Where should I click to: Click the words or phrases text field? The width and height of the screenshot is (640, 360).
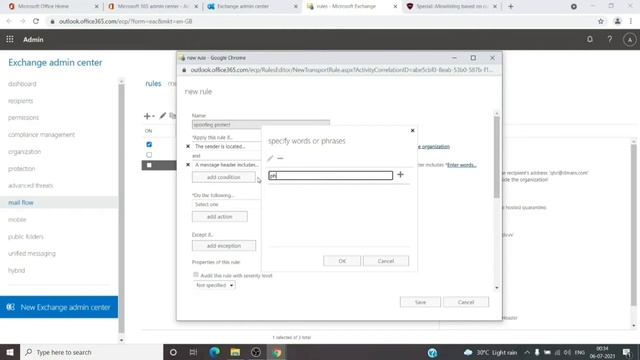point(331,176)
